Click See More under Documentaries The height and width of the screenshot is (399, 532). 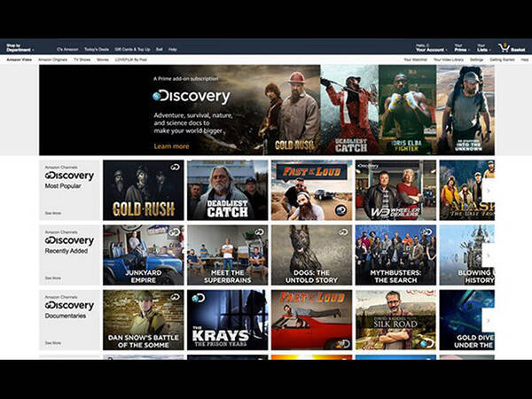pos(53,343)
